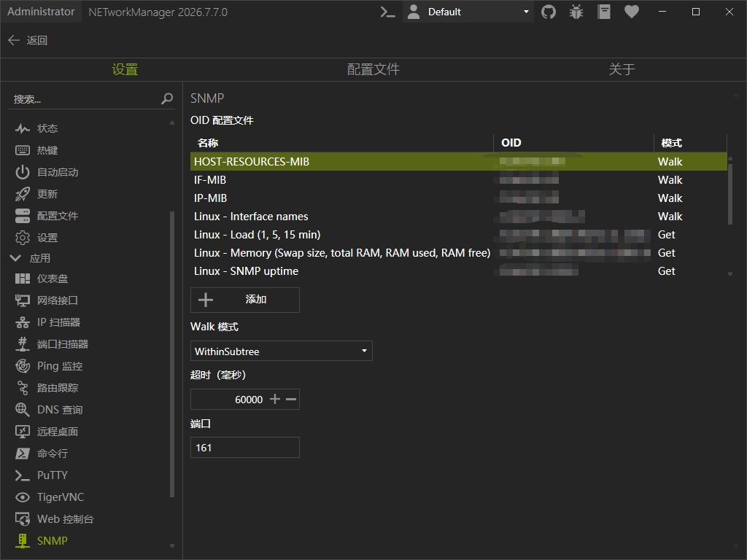Click the heart donate icon
747x560 pixels.
(x=632, y=12)
